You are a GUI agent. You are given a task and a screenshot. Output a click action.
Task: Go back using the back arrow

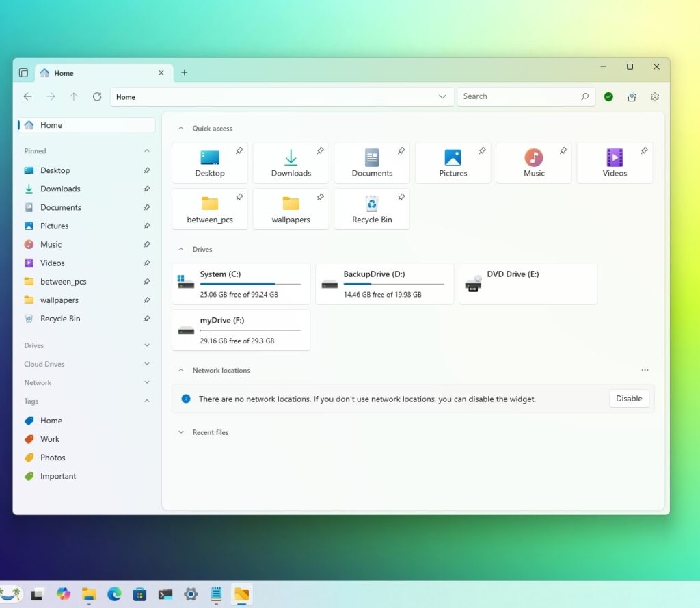point(27,97)
